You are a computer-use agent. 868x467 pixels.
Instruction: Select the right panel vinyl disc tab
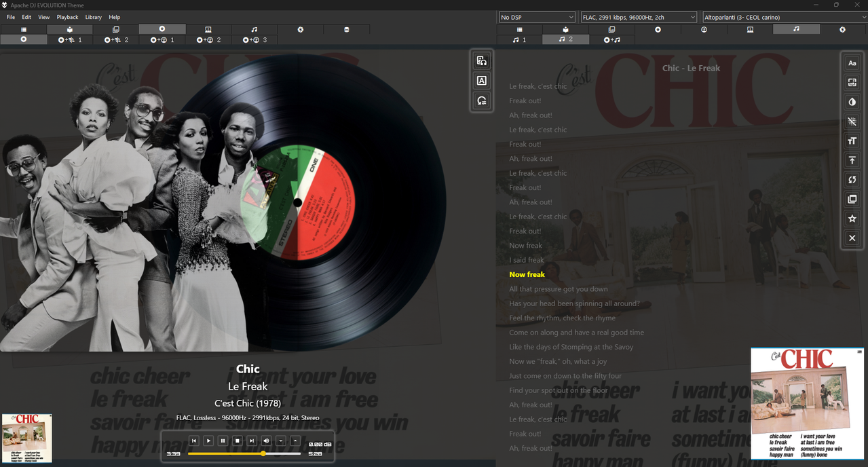(658, 30)
